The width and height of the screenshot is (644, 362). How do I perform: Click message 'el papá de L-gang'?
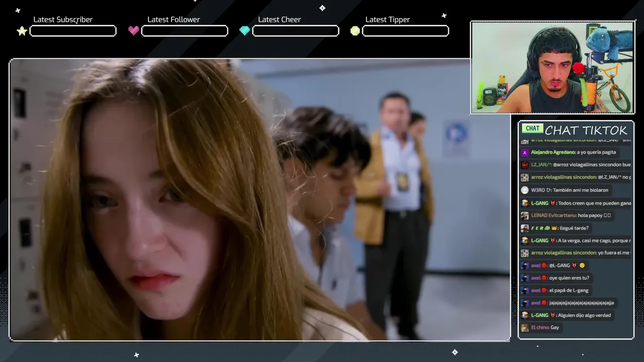click(x=569, y=291)
